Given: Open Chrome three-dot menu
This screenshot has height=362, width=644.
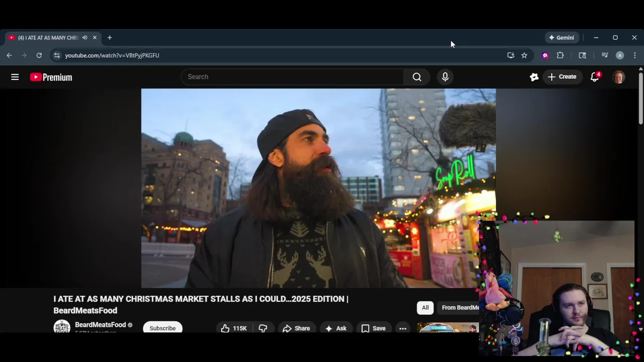Looking at the screenshot, I should click(635, 55).
